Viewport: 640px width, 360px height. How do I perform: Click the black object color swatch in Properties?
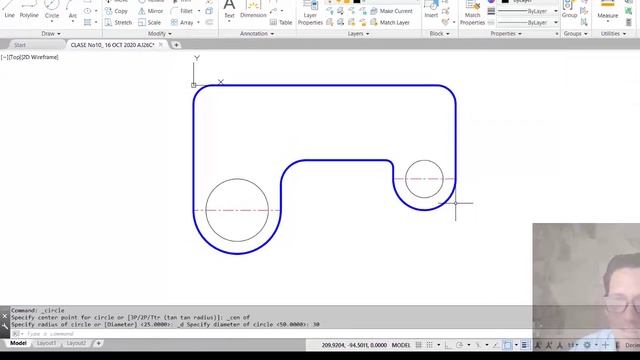tap(505, 2)
